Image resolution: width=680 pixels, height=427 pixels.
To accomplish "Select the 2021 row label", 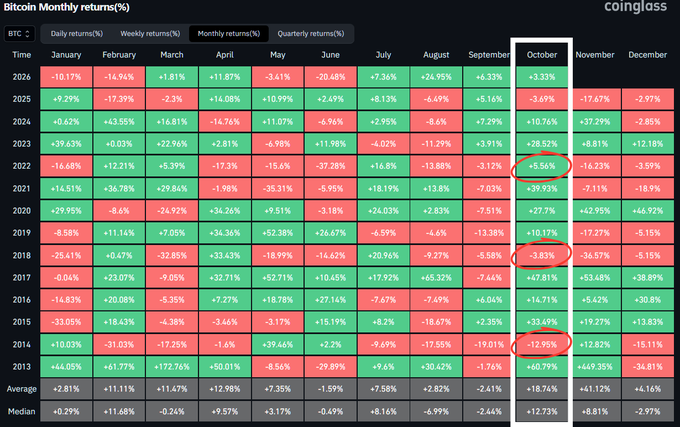I will point(22,189).
